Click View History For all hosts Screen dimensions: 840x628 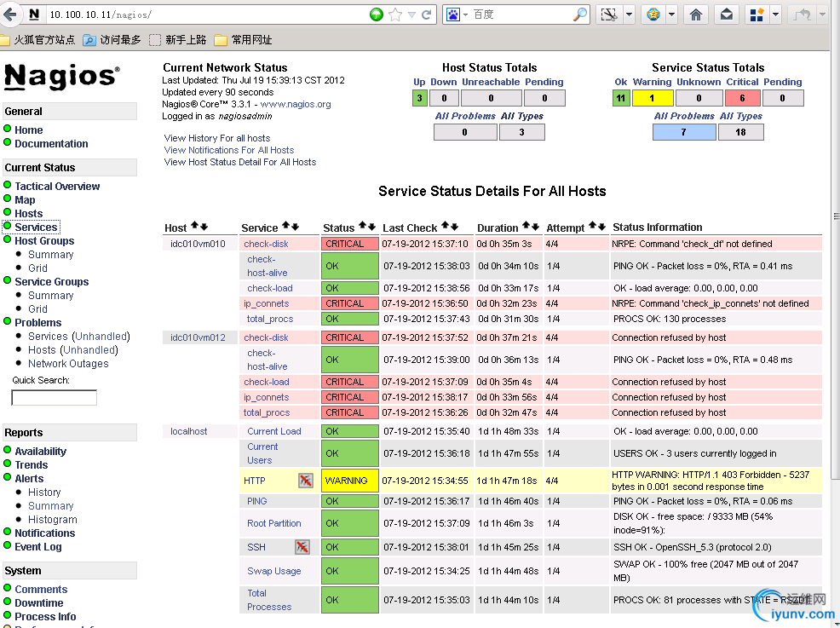coord(217,138)
